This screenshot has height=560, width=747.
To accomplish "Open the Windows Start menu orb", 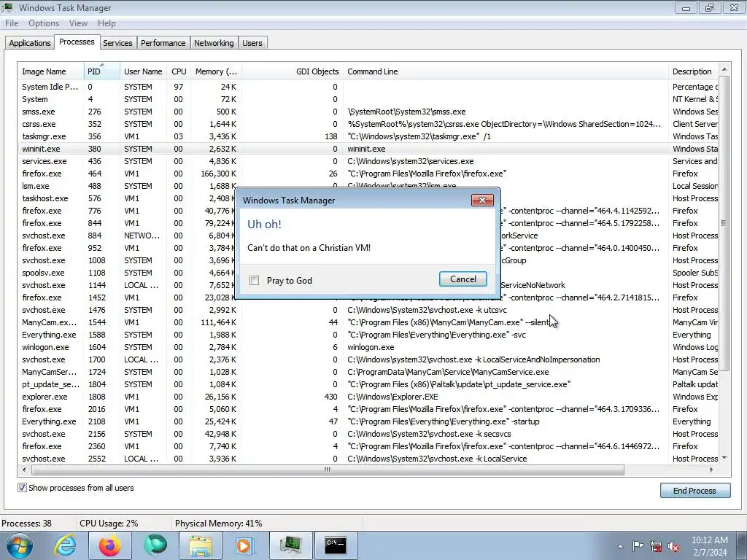I will tap(20, 545).
